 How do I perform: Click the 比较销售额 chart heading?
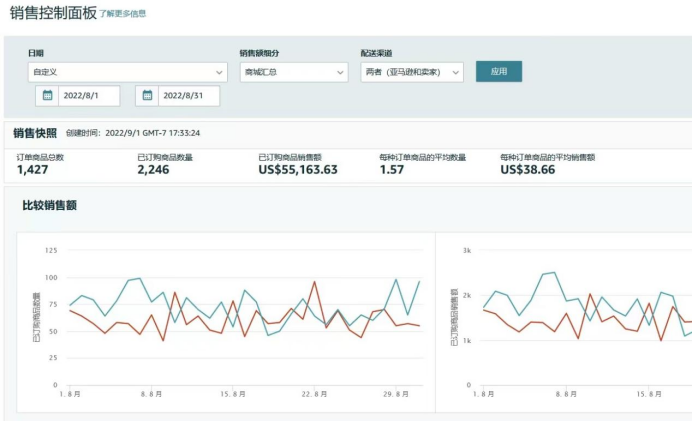coord(50,206)
